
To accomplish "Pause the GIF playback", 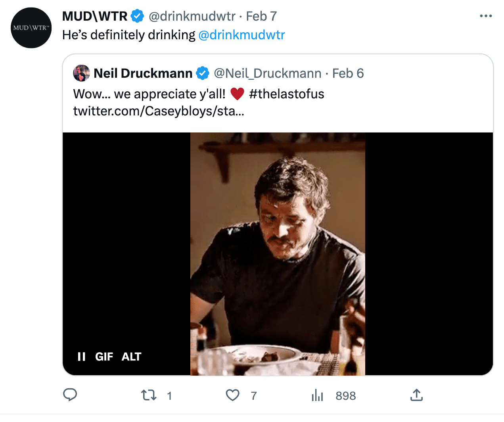I will click(82, 357).
